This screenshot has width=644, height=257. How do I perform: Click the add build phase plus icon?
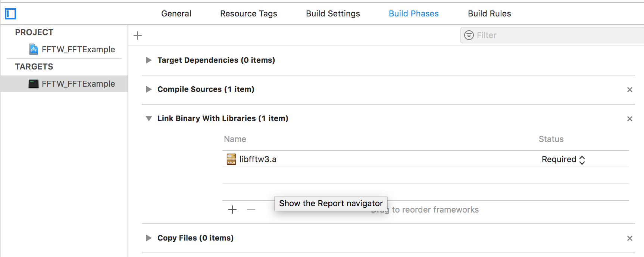138,35
